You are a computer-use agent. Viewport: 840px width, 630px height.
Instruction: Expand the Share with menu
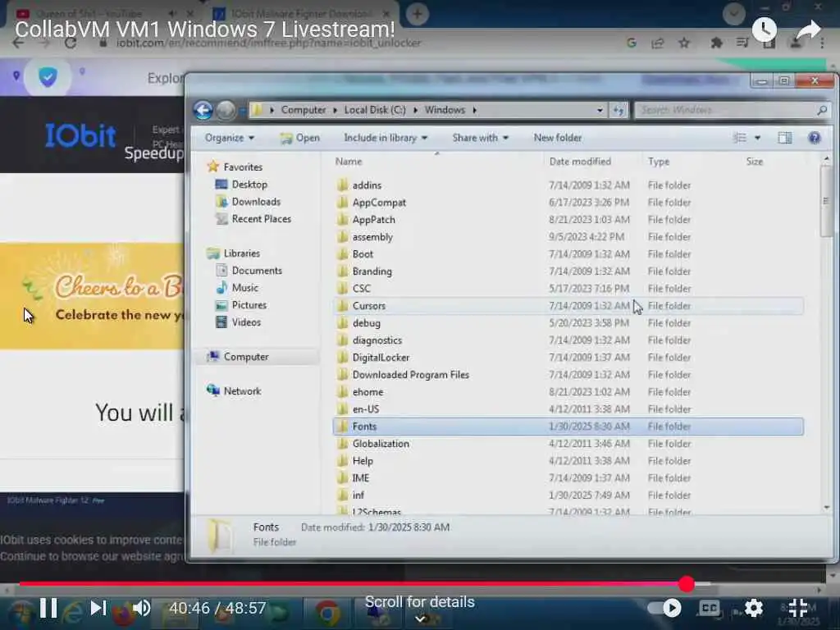coord(480,138)
